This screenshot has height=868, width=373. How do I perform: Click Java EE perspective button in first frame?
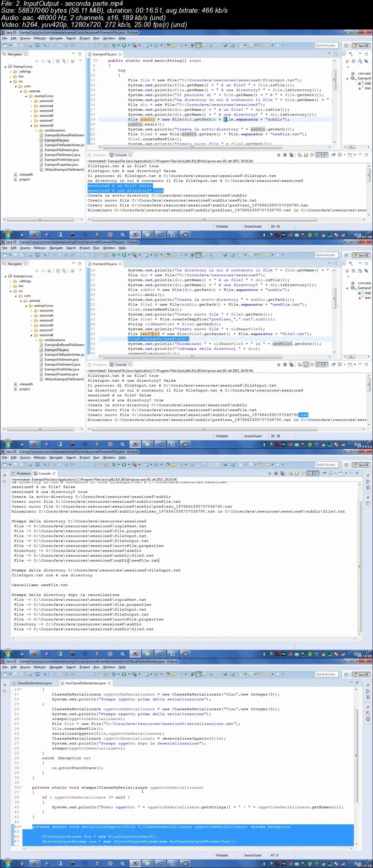click(361, 46)
